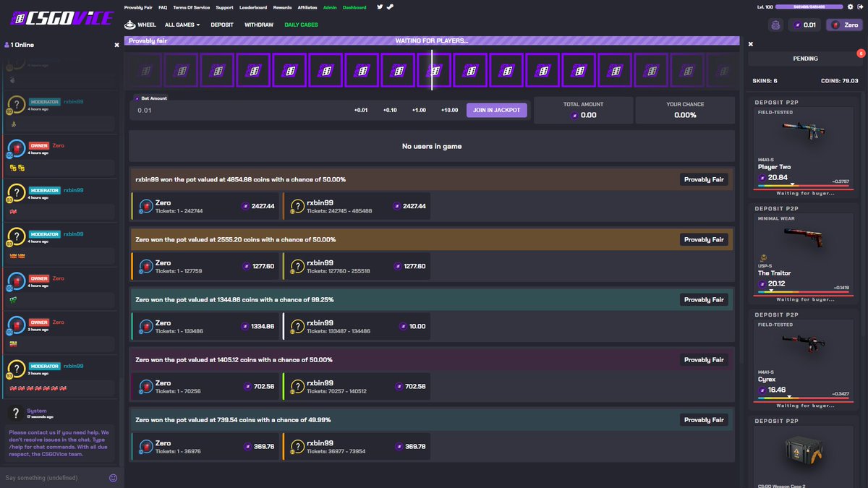
Task: Click the Cyrex price range bar
Action: point(804,398)
